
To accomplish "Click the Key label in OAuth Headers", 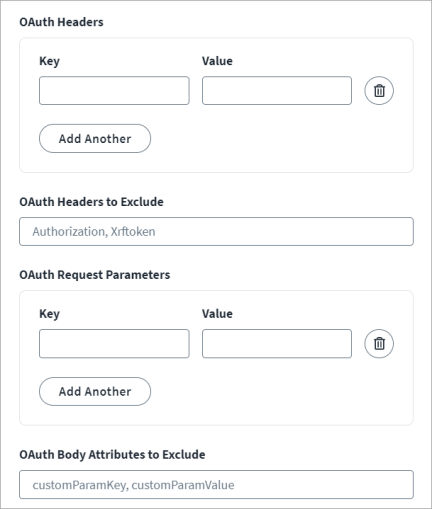I will coord(49,61).
